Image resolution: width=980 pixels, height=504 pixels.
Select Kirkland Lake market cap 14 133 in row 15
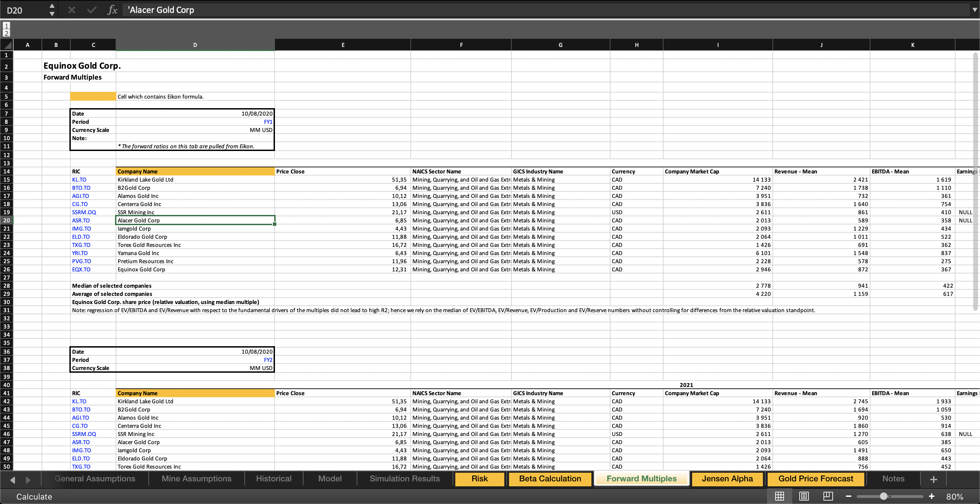[718, 180]
